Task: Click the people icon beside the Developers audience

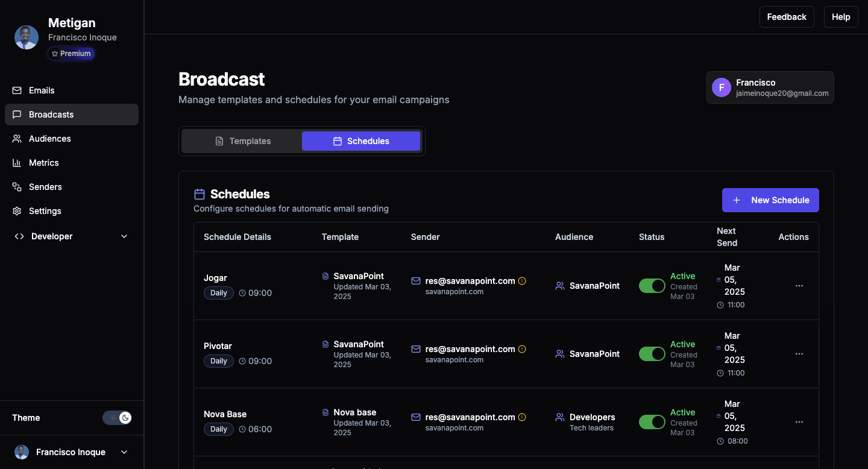Action: click(560, 417)
